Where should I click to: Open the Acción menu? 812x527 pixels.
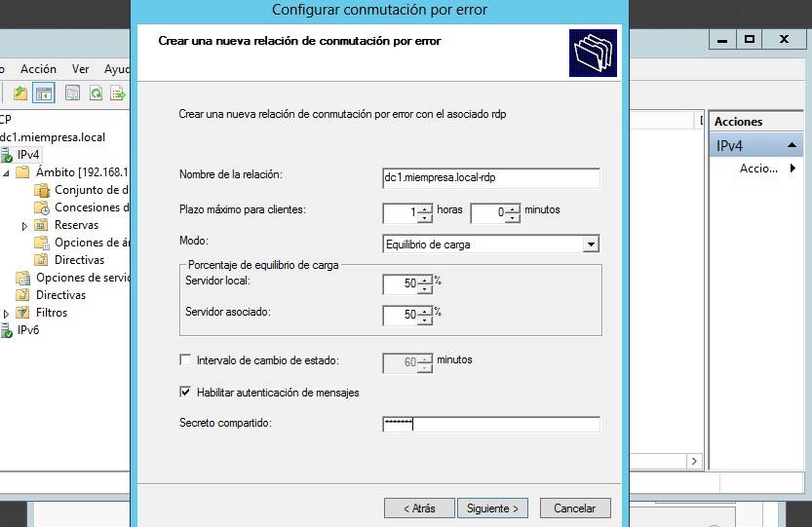(38, 69)
